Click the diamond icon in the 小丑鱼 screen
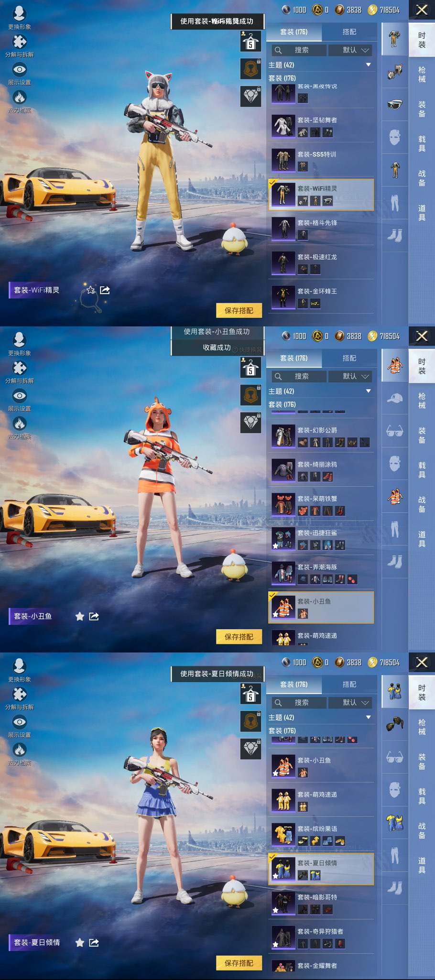Viewport: 435px width, 980px height. [250, 423]
